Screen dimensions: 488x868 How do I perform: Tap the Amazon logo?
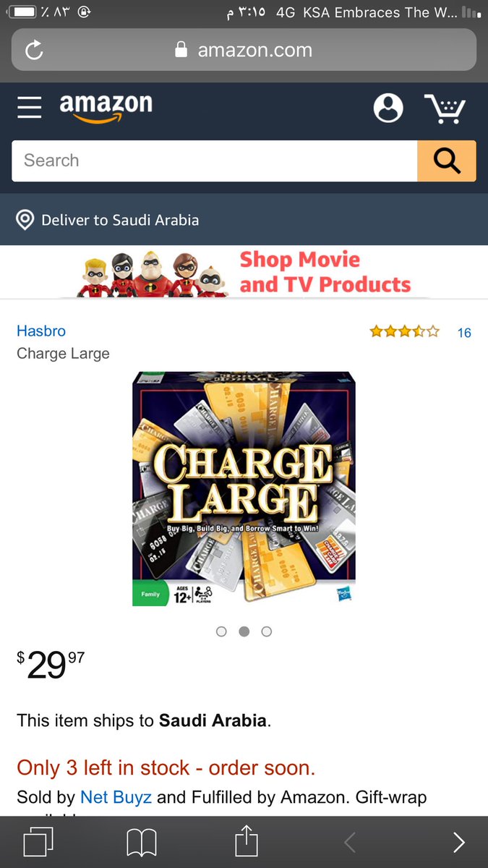(106, 106)
